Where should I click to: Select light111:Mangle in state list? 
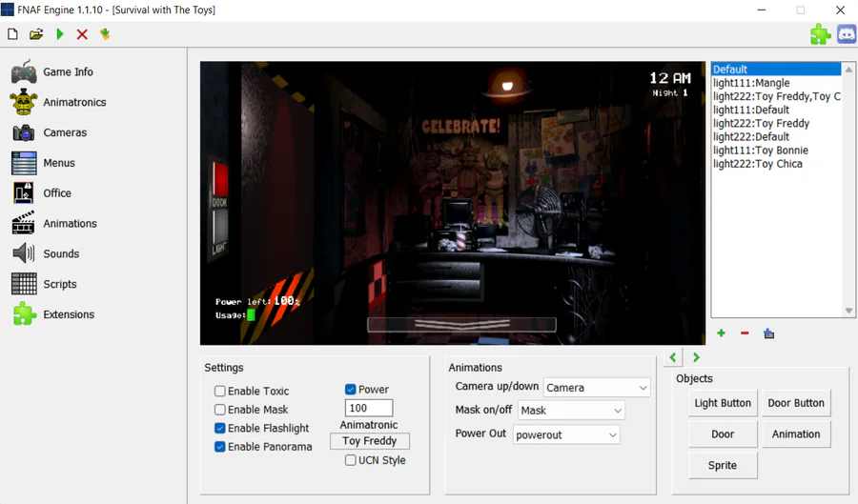776,83
